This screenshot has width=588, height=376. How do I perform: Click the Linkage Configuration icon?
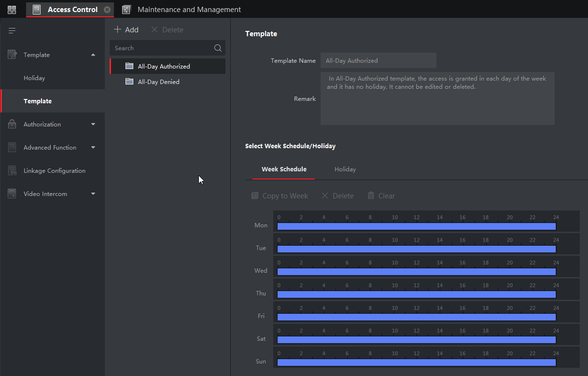coord(12,171)
